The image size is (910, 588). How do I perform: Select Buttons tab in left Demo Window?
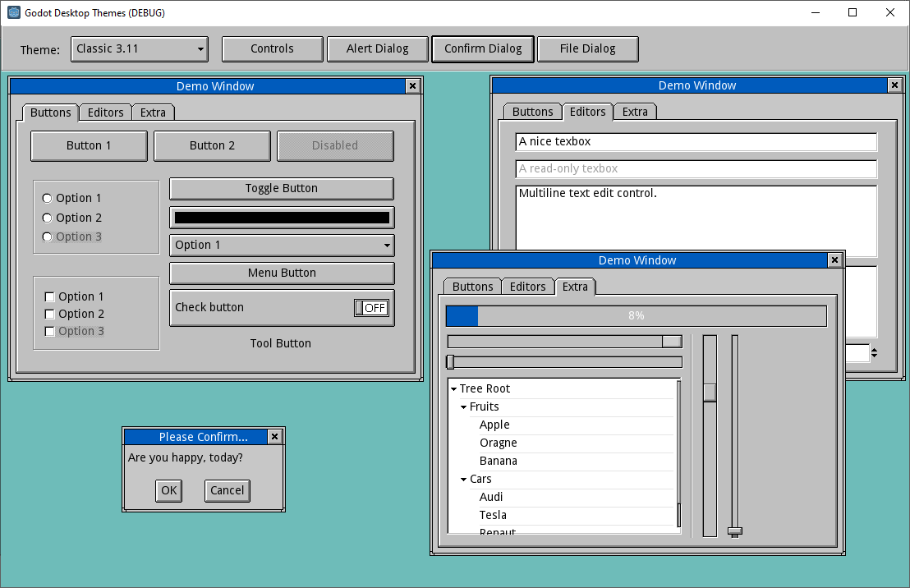(50, 113)
